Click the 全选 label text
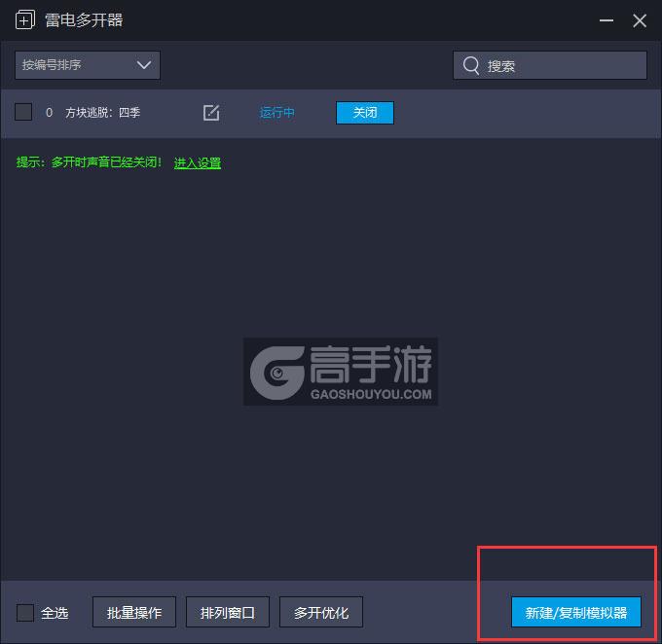The width and height of the screenshot is (662, 644). point(55,613)
